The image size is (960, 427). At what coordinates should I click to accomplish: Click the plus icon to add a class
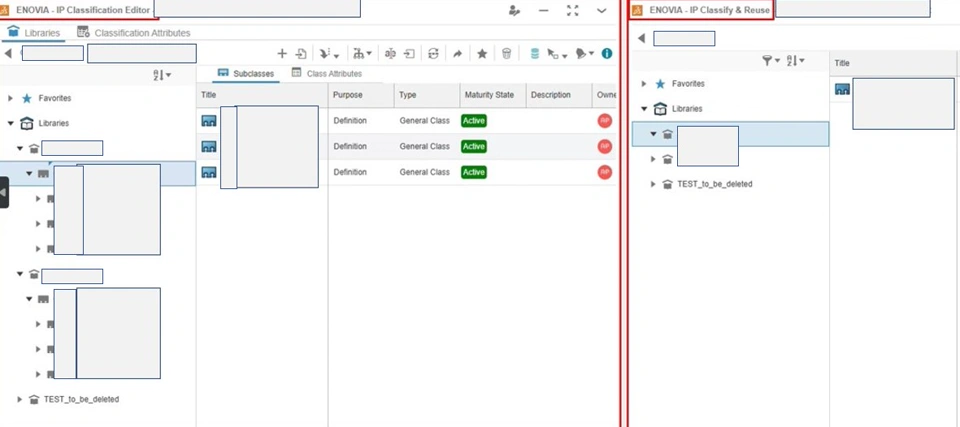pos(282,54)
